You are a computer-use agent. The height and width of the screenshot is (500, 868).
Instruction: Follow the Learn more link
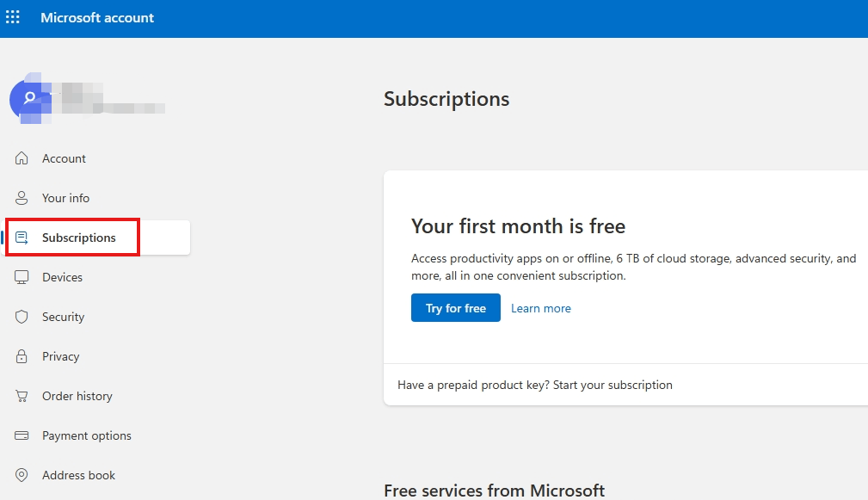point(541,308)
